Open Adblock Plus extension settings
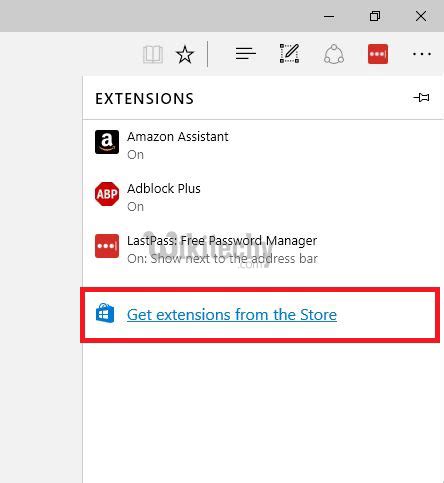 [263, 197]
